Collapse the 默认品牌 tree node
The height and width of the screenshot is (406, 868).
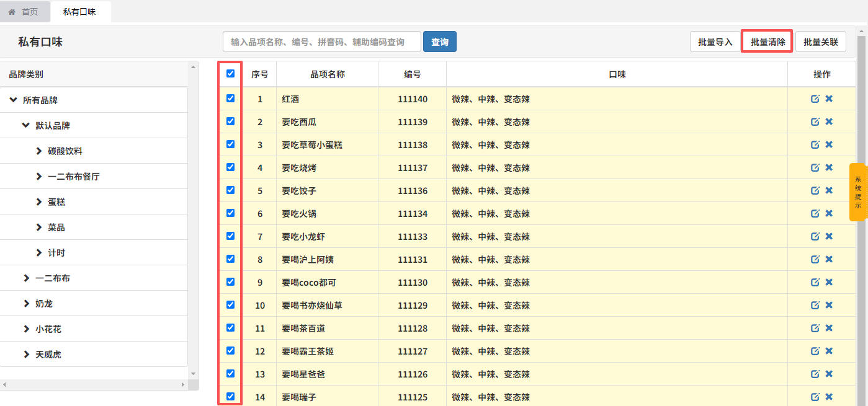[25, 125]
